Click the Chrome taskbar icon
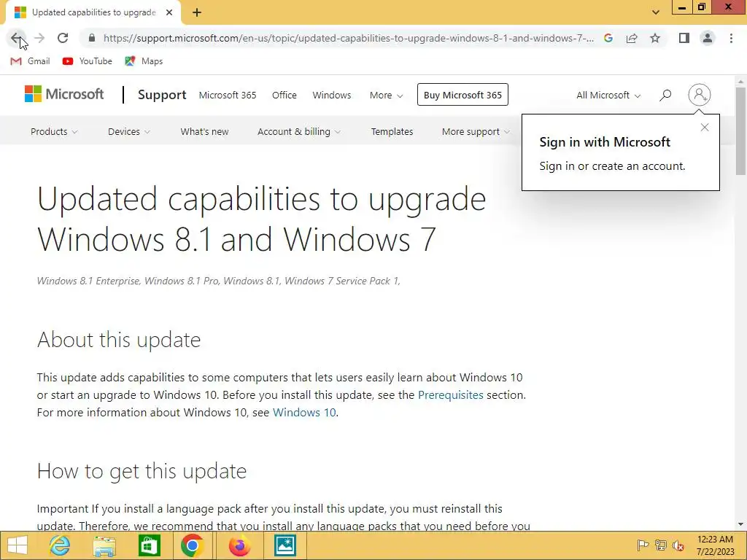 192,545
